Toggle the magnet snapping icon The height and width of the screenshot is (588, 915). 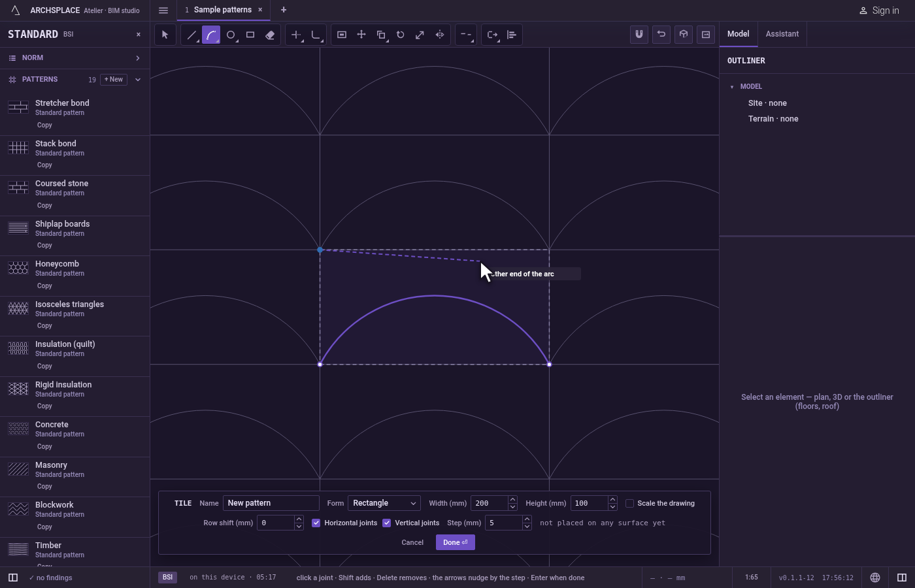pos(639,35)
